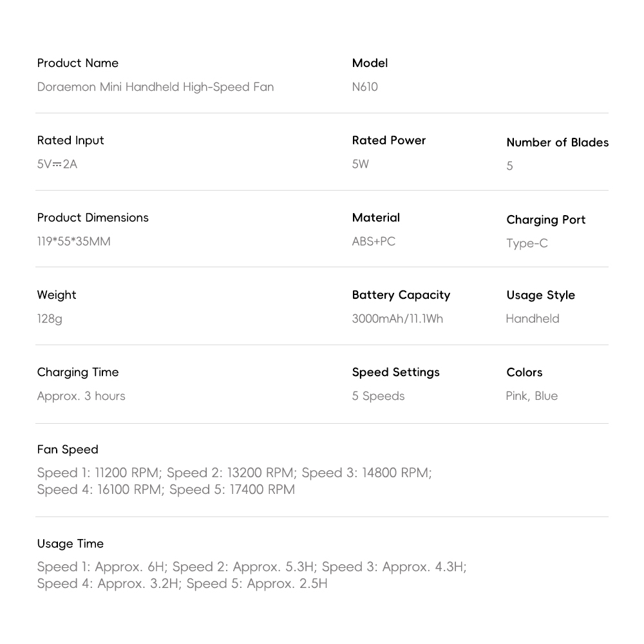Select the Doraemon Mini Handheld High-Speed Fan text

155,87
